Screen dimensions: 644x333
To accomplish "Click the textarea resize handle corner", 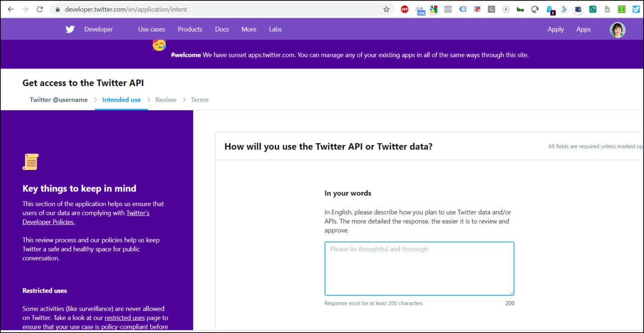I will click(x=511, y=292).
